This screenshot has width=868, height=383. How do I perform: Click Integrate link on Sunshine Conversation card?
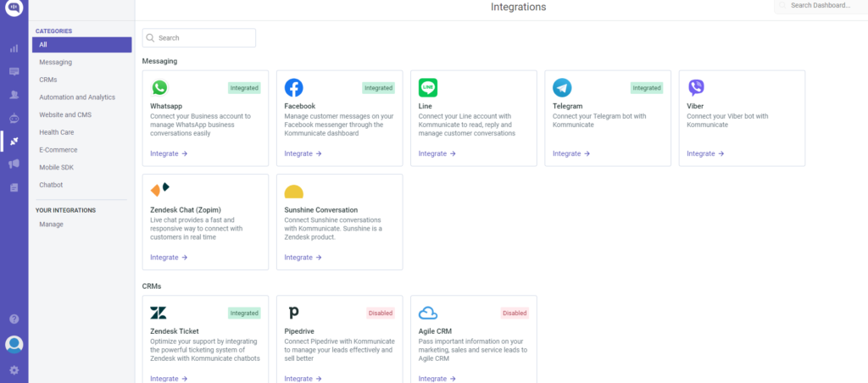[303, 258]
